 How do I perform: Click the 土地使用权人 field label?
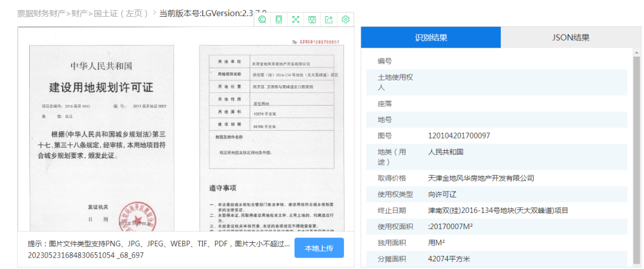(395, 82)
